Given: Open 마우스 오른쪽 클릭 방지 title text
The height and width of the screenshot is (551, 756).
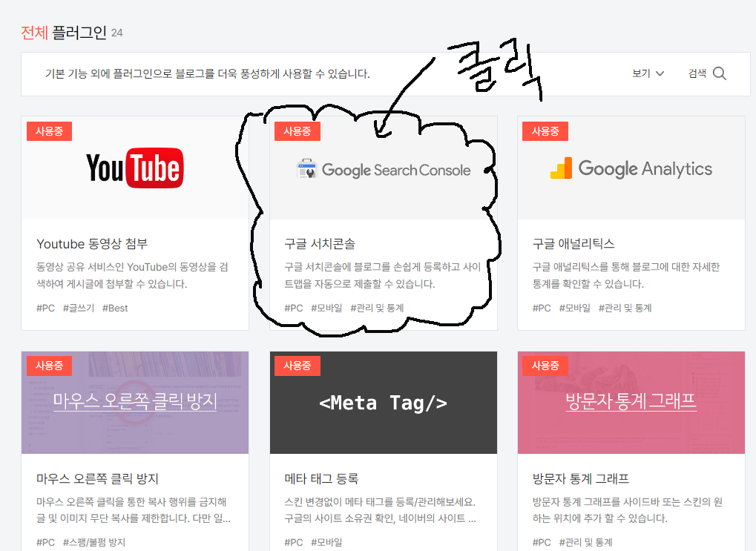Looking at the screenshot, I should [97, 478].
